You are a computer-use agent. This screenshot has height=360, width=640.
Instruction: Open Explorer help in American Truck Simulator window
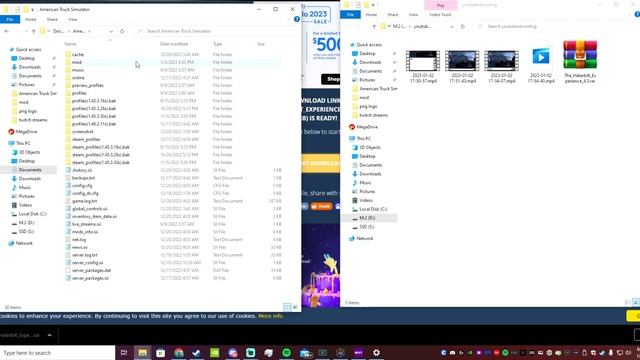pyautogui.click(x=297, y=19)
